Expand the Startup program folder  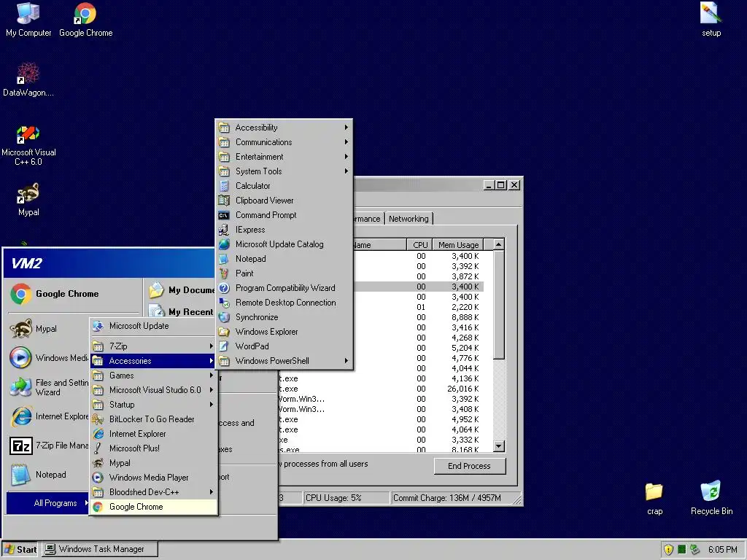point(153,405)
